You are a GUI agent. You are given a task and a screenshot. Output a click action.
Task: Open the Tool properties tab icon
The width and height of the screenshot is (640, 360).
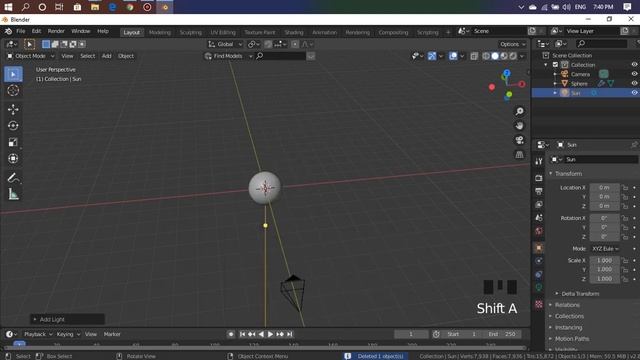point(539,161)
